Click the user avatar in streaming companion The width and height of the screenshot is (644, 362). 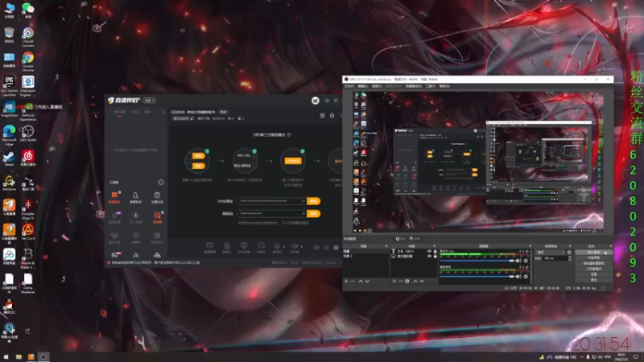[315, 101]
